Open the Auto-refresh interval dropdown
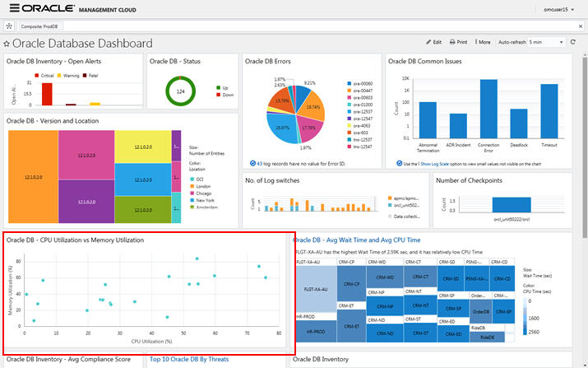Screen dimensions: 588x368 coord(546,42)
